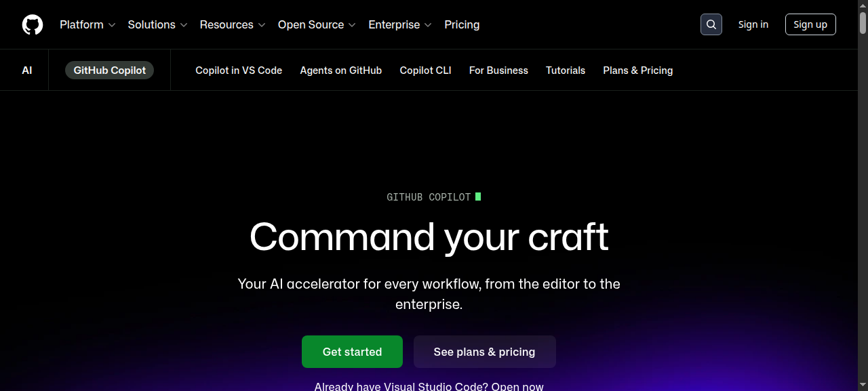Open the For Business tab

point(498,70)
